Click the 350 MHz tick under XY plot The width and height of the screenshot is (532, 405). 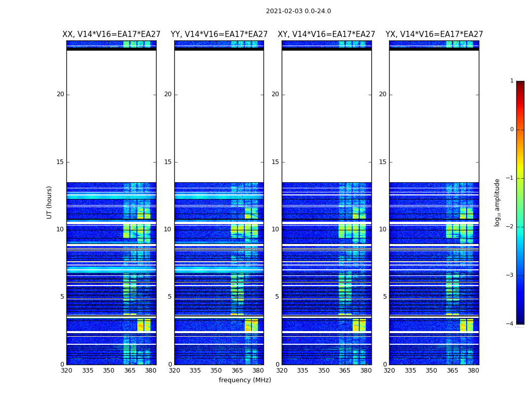point(324,371)
